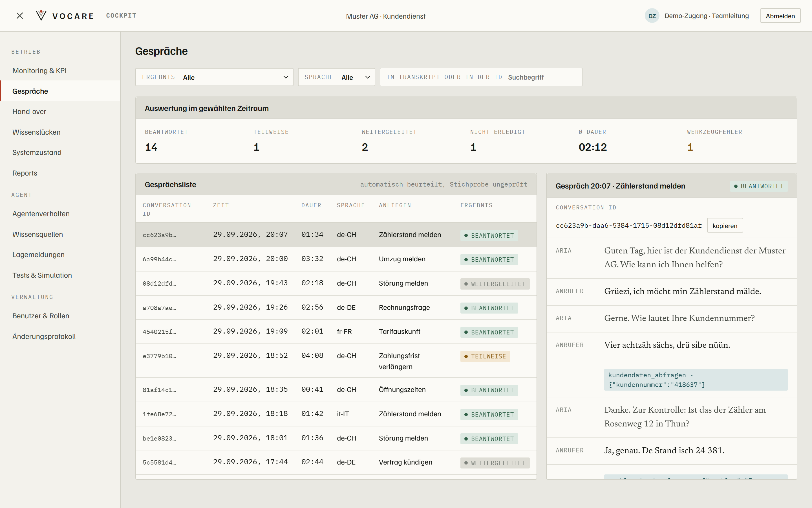Open the Umzug melden conversation at 20:00
Viewport: 812px width, 508px height.
click(336, 259)
